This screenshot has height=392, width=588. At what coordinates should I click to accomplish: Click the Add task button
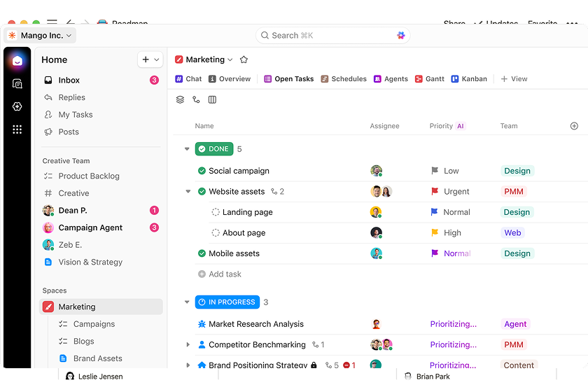coord(220,274)
